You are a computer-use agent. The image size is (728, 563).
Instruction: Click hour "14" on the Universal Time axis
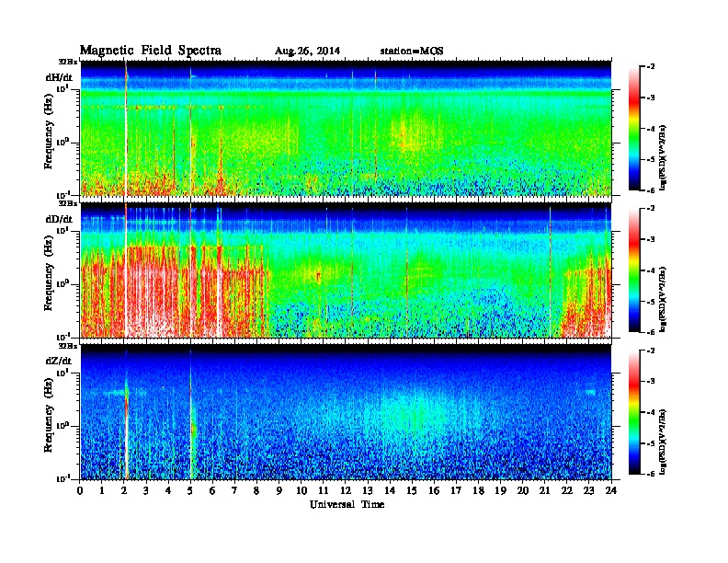click(390, 490)
